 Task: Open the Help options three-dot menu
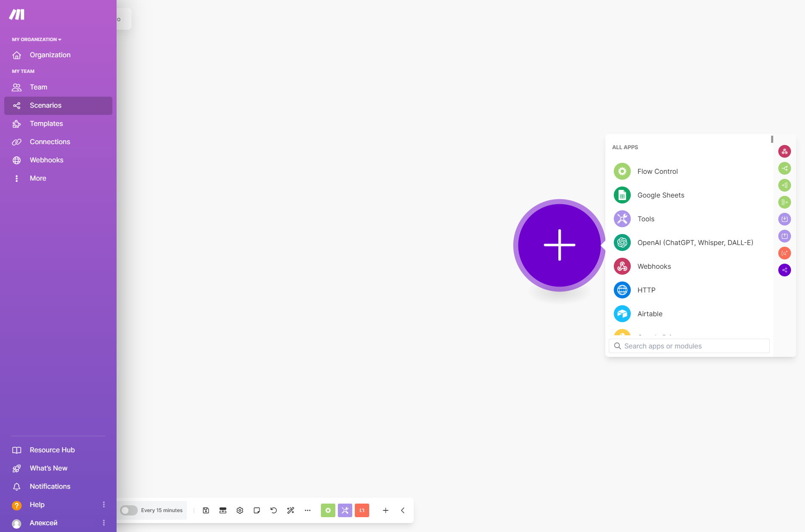pyautogui.click(x=104, y=504)
